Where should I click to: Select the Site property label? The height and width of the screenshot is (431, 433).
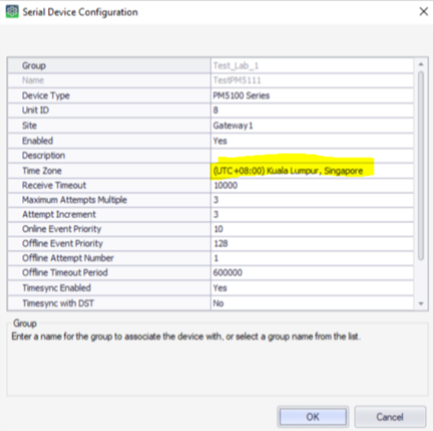29,126
